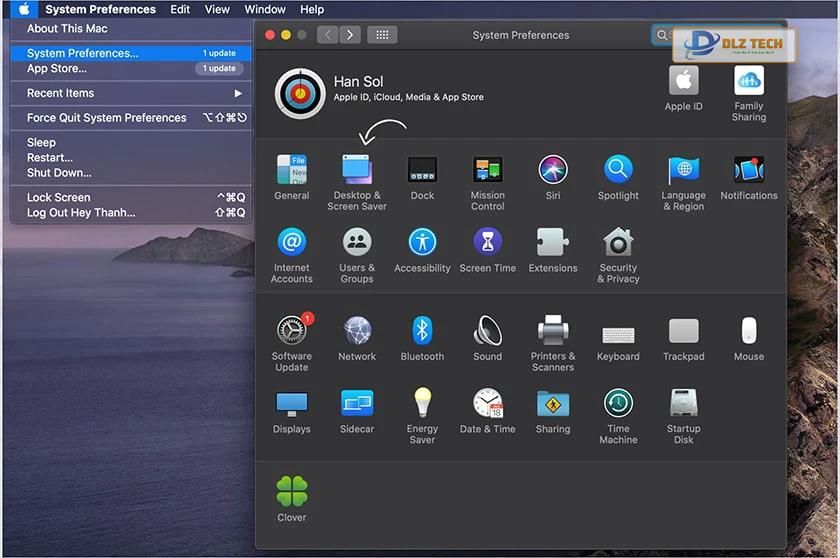Choose Force Quit System Preferences
Screen dimensions: 840x558
point(131,118)
